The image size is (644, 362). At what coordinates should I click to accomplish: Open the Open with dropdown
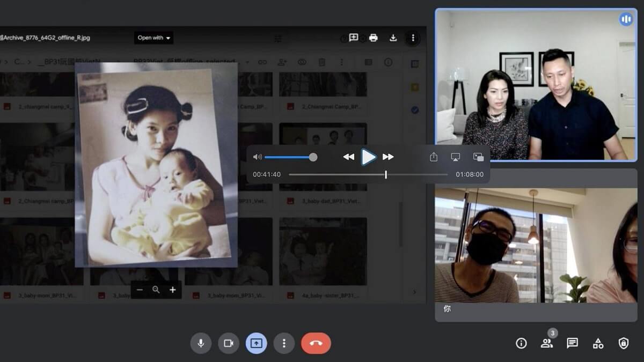[x=153, y=38]
